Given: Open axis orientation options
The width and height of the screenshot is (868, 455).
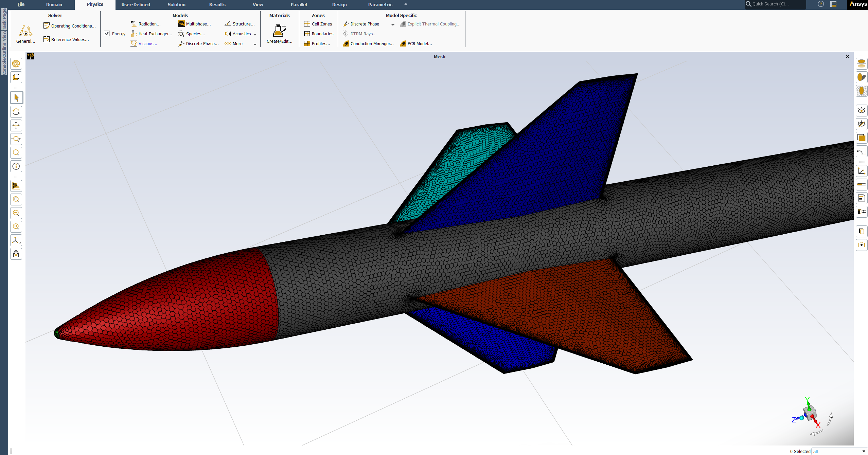Looking at the screenshot, I should click(16, 240).
